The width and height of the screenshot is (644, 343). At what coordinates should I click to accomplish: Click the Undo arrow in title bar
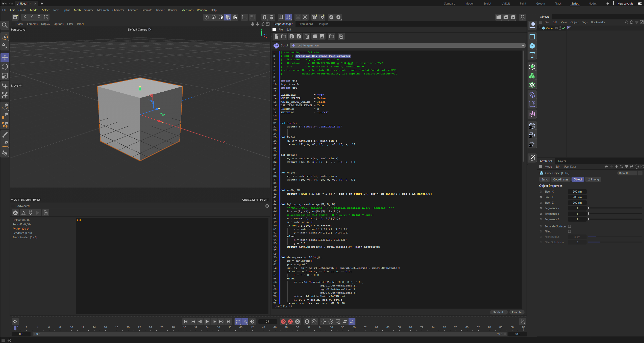(4, 4)
